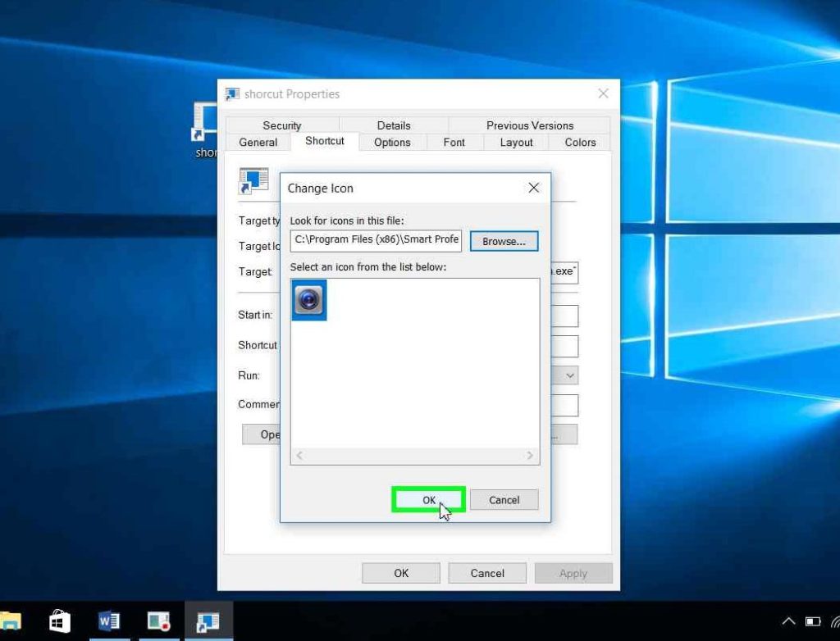Click the desktop shortcut icon
Viewport: 840px width, 641px height.
click(x=205, y=123)
